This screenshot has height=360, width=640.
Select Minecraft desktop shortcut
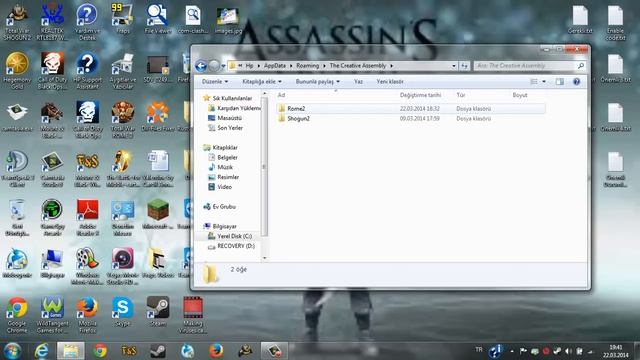(x=158, y=214)
